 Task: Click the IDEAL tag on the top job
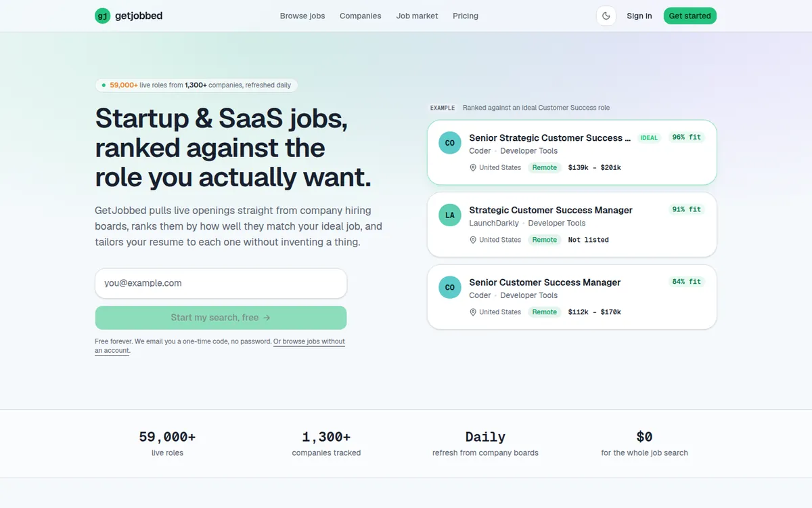(649, 137)
